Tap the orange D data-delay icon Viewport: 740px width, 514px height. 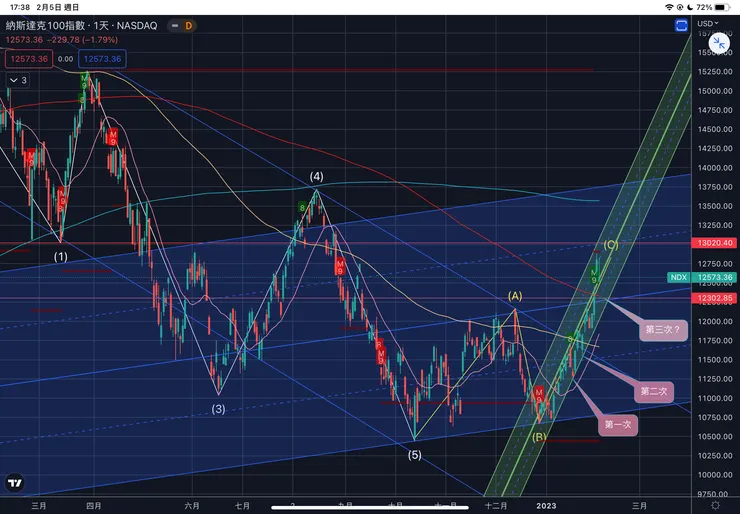click(188, 25)
